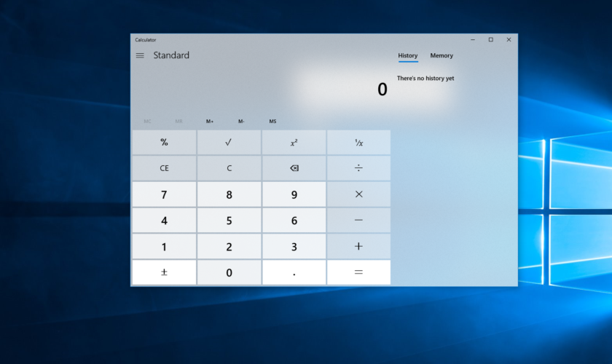
Task: Click the C clear button
Action: 229,168
